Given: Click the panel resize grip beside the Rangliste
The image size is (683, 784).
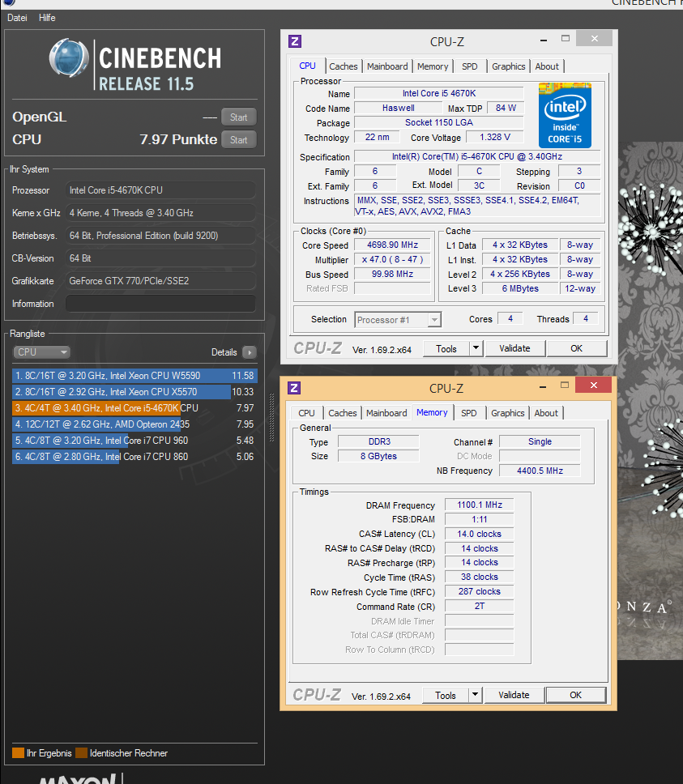Looking at the screenshot, I should click(272, 417).
